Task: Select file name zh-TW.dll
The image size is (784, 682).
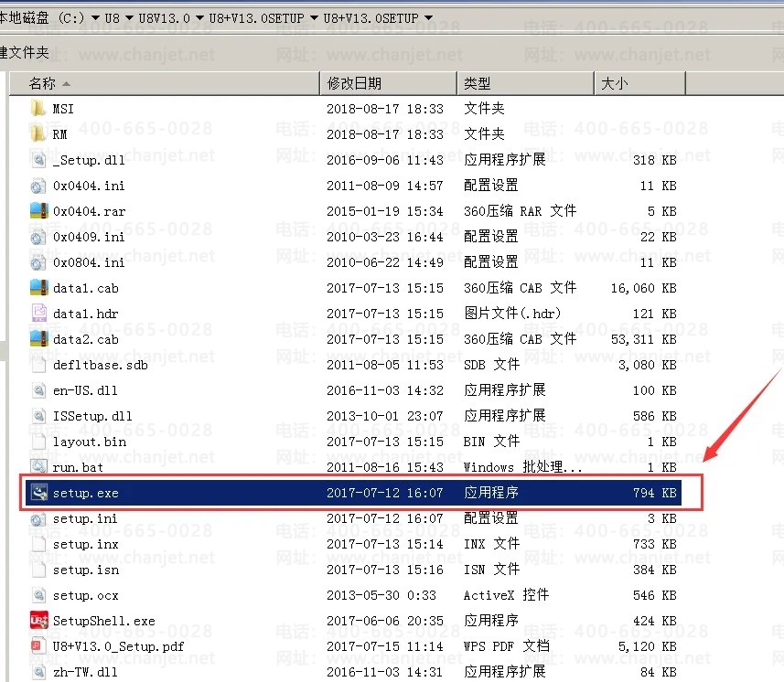Action: coord(85,672)
